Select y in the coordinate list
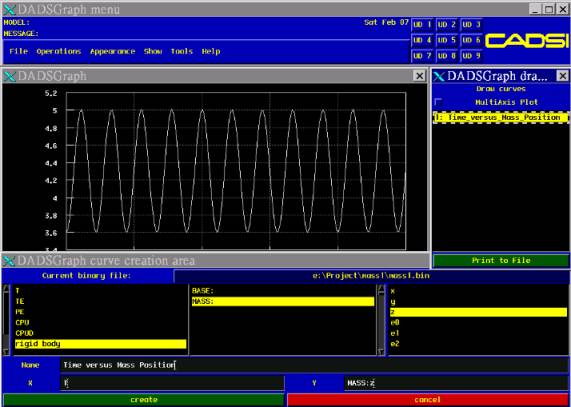571x407 pixels. point(479,301)
